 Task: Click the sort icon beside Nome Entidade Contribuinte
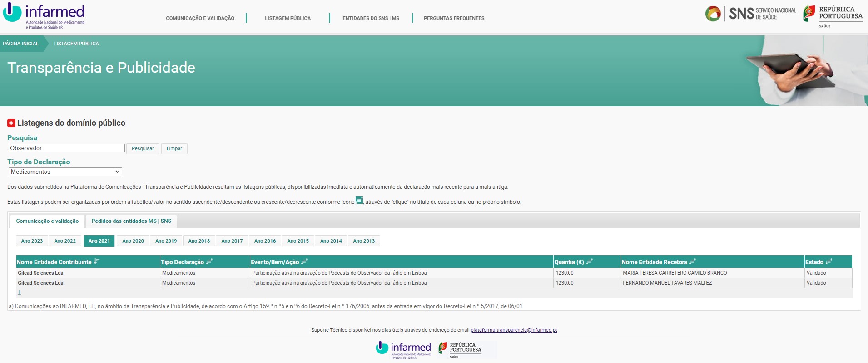point(96,261)
